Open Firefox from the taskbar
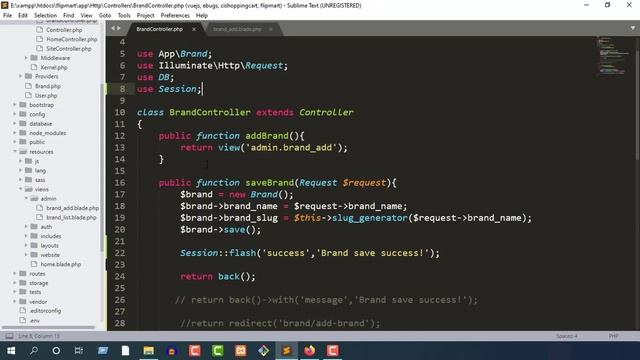 click(x=310, y=351)
